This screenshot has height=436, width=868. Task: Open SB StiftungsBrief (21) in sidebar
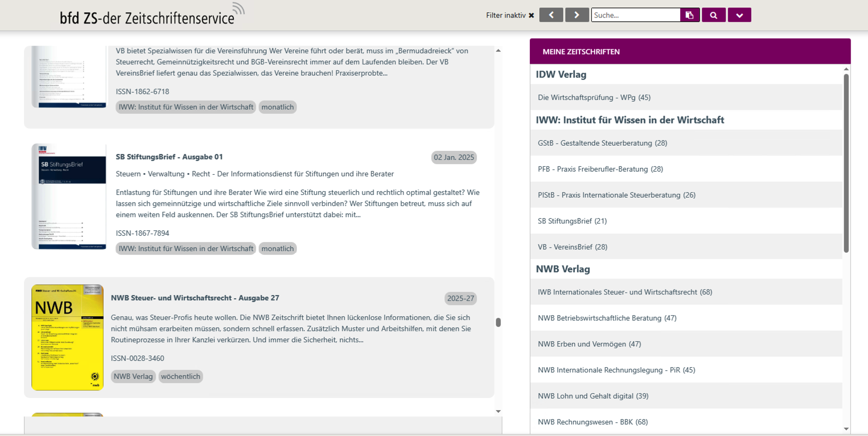tap(686, 221)
